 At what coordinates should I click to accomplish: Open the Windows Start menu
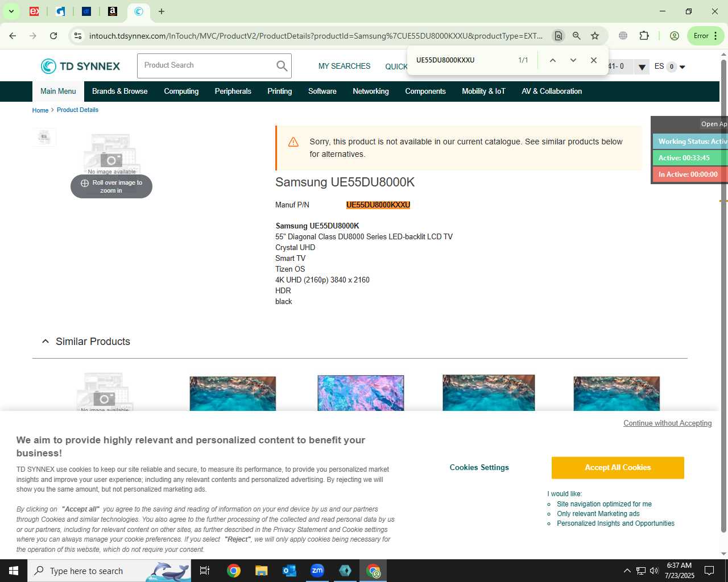tap(14, 571)
